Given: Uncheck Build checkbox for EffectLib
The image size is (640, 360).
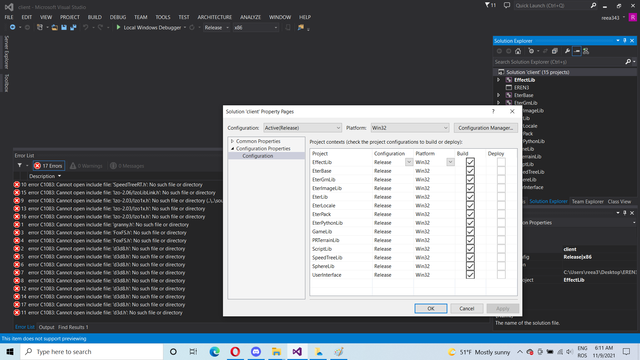Looking at the screenshot, I should pyautogui.click(x=470, y=162).
